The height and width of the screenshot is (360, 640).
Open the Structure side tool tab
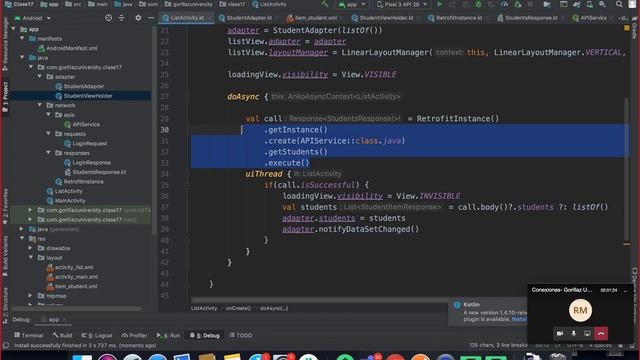5,305
